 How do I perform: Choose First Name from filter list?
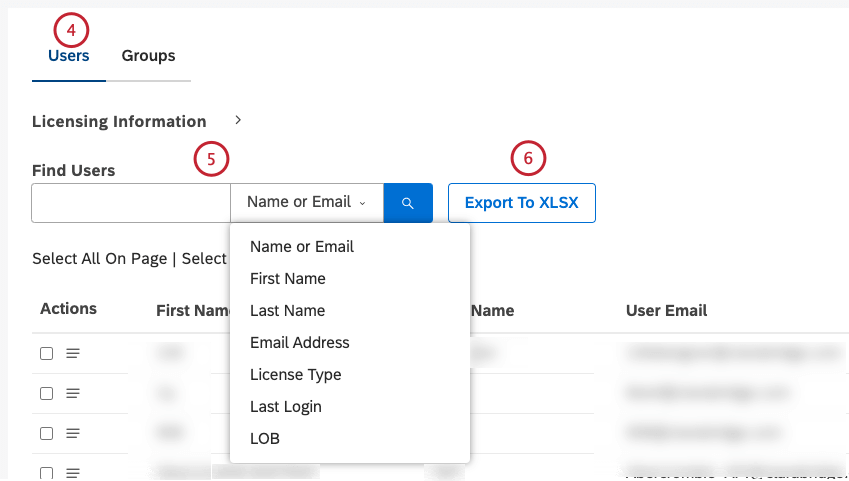288,278
